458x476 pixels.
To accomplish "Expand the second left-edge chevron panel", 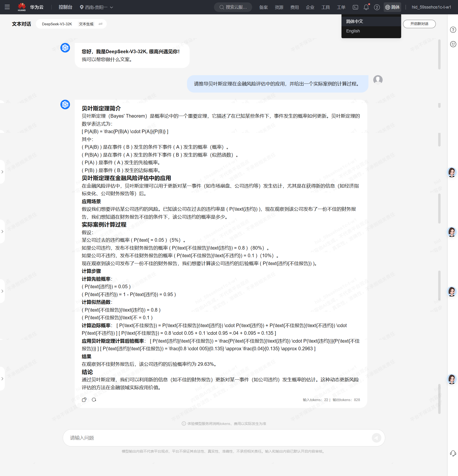I will [2, 231].
